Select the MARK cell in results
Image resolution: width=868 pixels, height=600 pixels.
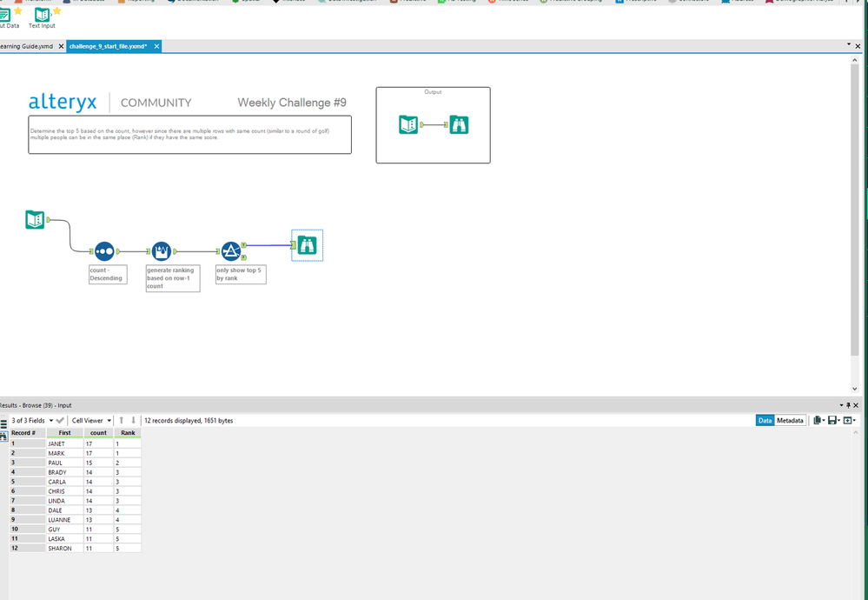[x=65, y=453]
